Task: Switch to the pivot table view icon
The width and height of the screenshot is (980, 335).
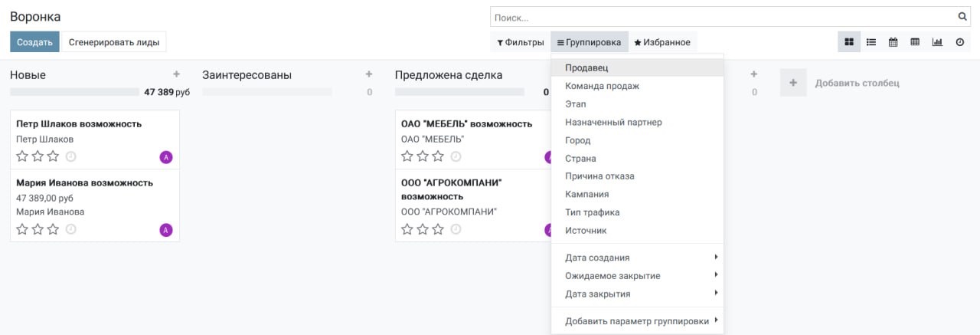Action: pos(915,42)
